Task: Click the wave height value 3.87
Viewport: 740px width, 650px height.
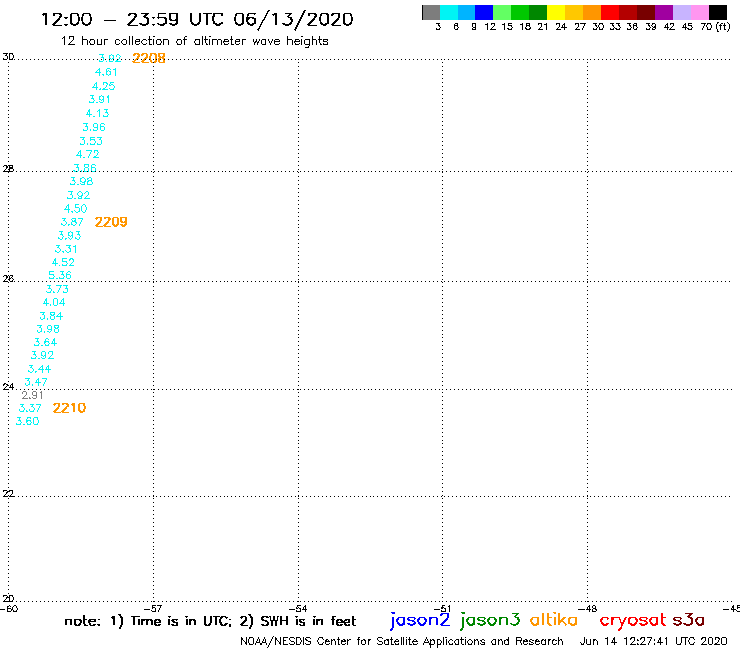Action: tap(72, 222)
